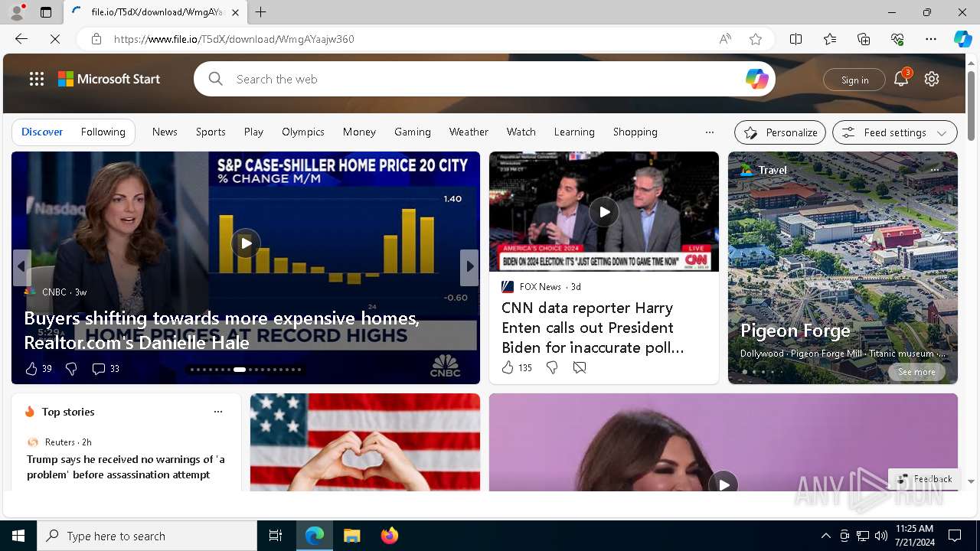The height and width of the screenshot is (551, 980).
Task: Open a new browser tab
Action: coord(261,12)
